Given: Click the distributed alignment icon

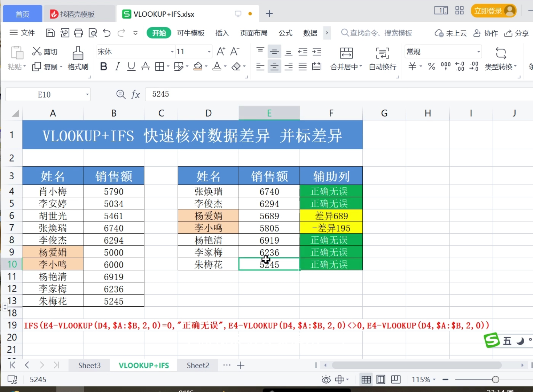Looking at the screenshot, I should (x=317, y=66).
